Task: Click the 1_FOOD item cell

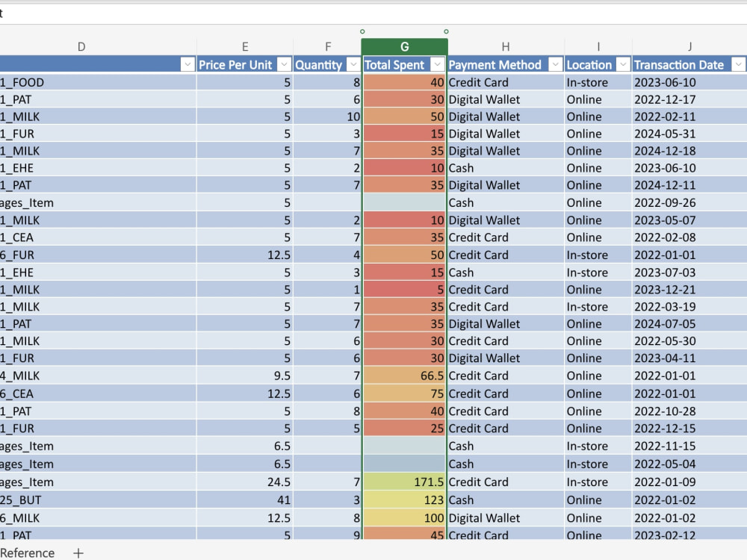Action: pos(98,82)
